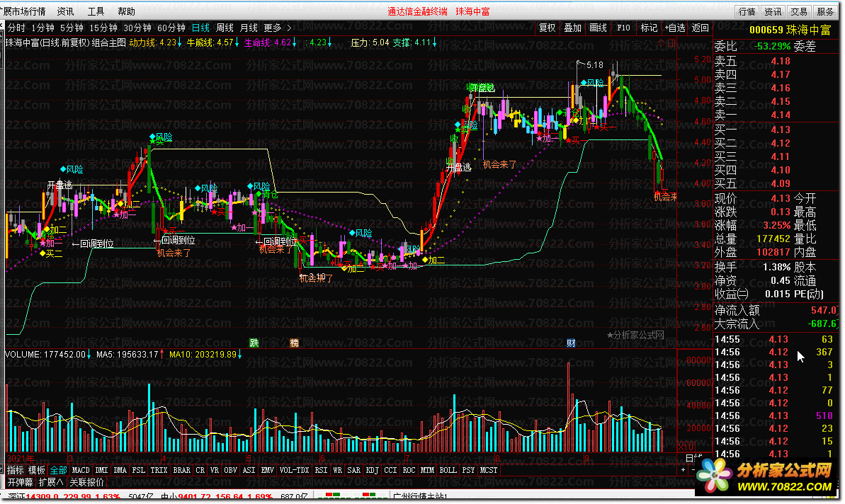Viewport: 845px width, 504px height.
Task: Select the 指标 tab at the bottom
Action: click(16, 470)
